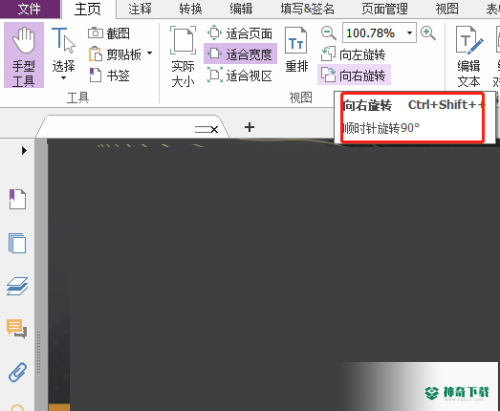Open the zoom percentage dropdown arrow
Screen dimensions: 500x411
tap(409, 33)
